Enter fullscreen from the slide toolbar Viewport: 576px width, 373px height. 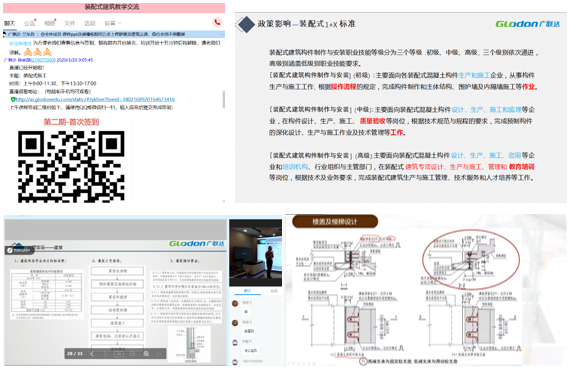(160, 354)
